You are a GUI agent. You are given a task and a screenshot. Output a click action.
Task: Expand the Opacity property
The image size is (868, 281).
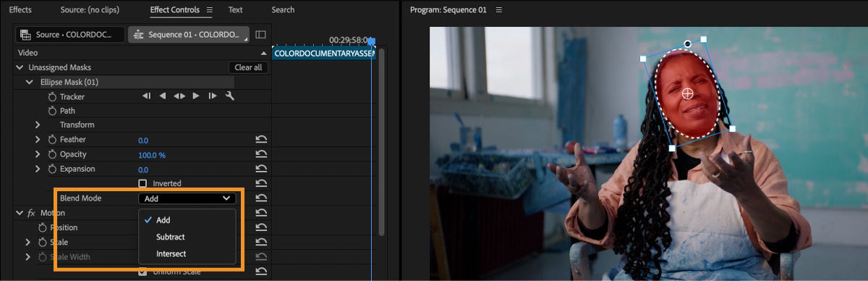click(38, 154)
